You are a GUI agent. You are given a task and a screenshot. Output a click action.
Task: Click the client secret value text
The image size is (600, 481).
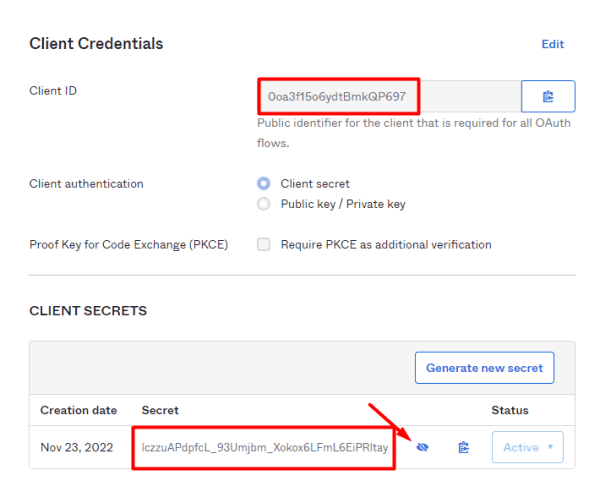[265, 448]
